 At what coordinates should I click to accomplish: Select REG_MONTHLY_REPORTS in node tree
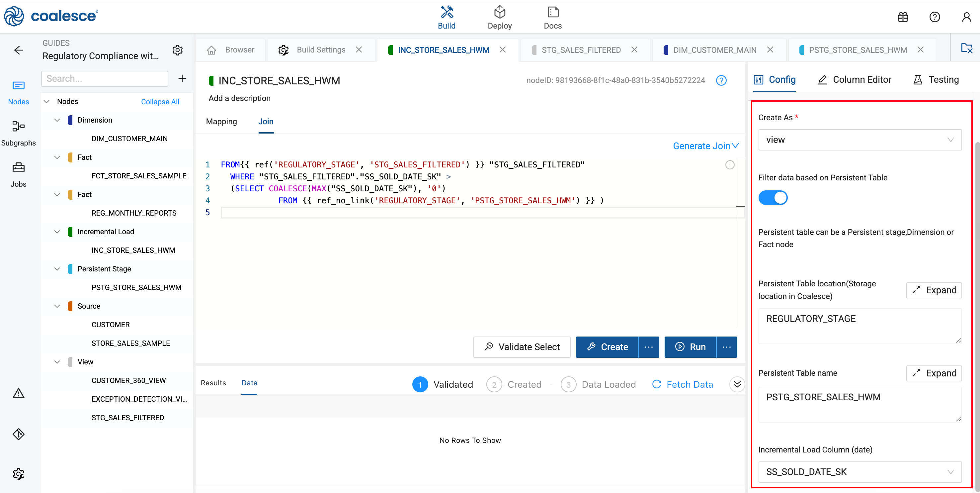tap(134, 213)
